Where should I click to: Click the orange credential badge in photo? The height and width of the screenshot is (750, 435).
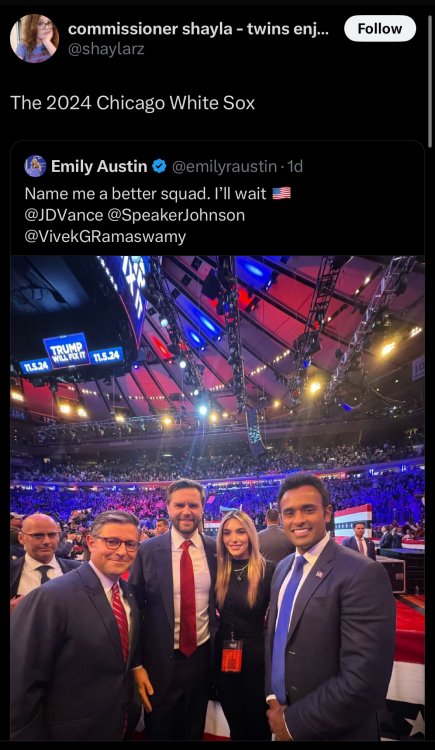coord(232,655)
